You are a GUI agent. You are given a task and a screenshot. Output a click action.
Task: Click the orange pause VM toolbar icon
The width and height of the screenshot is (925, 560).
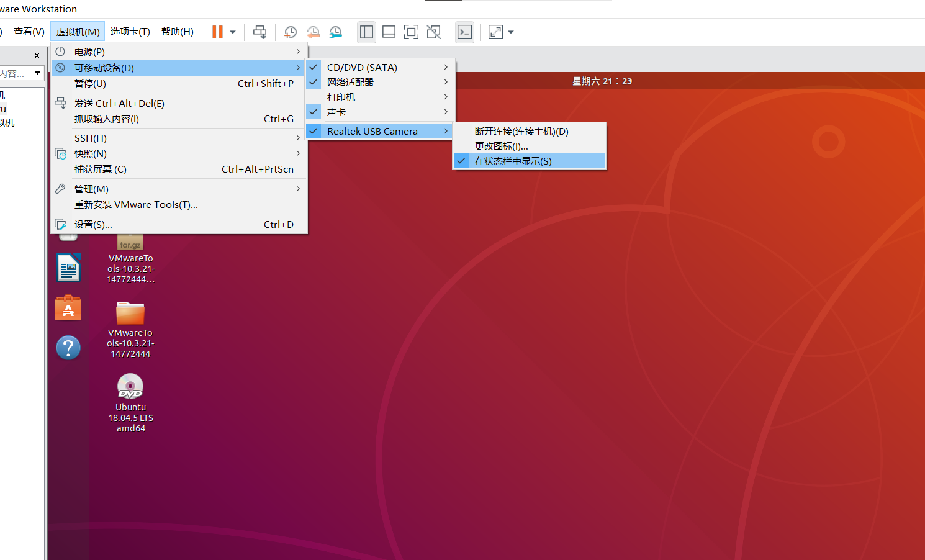217,32
